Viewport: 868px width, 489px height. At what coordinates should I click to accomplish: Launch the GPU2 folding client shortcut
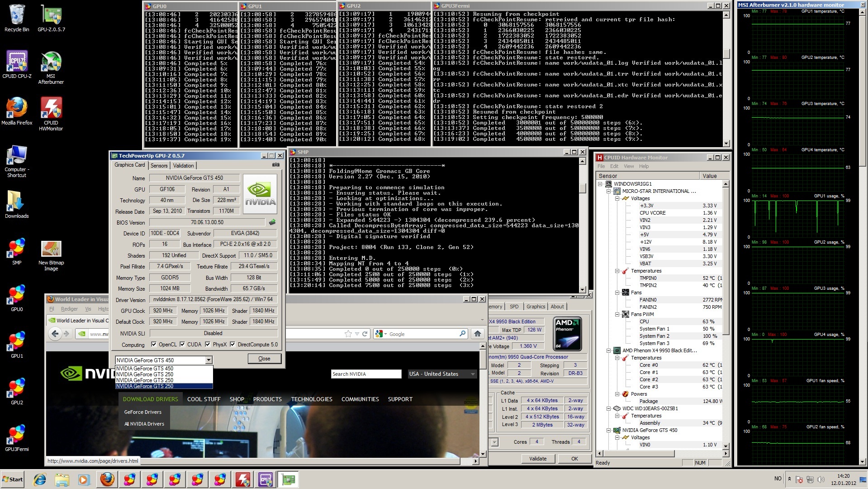[17, 391]
